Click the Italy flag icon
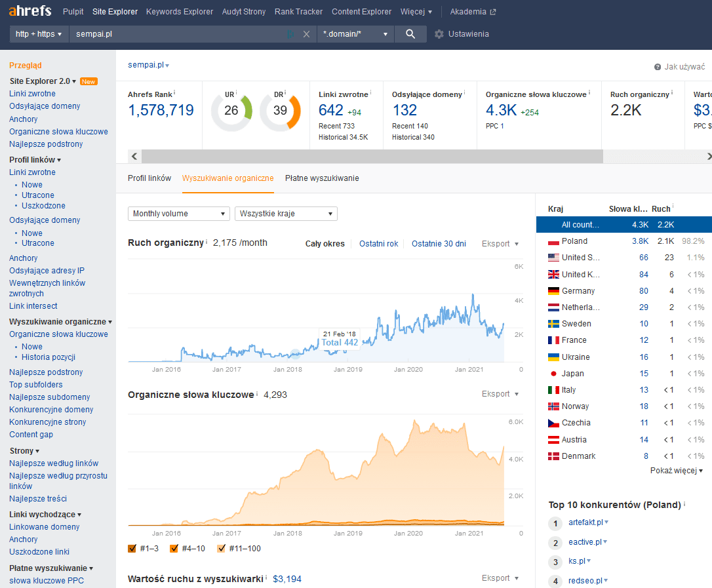712x588 pixels. click(553, 390)
